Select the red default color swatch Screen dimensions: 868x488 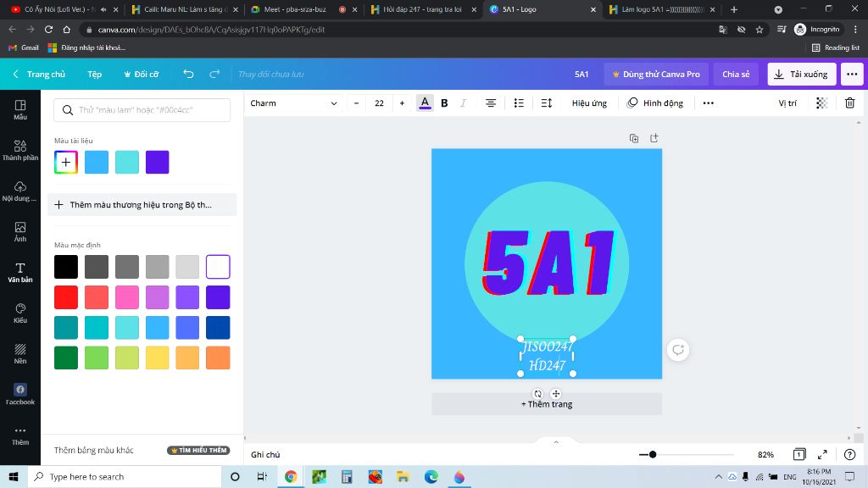tap(66, 297)
